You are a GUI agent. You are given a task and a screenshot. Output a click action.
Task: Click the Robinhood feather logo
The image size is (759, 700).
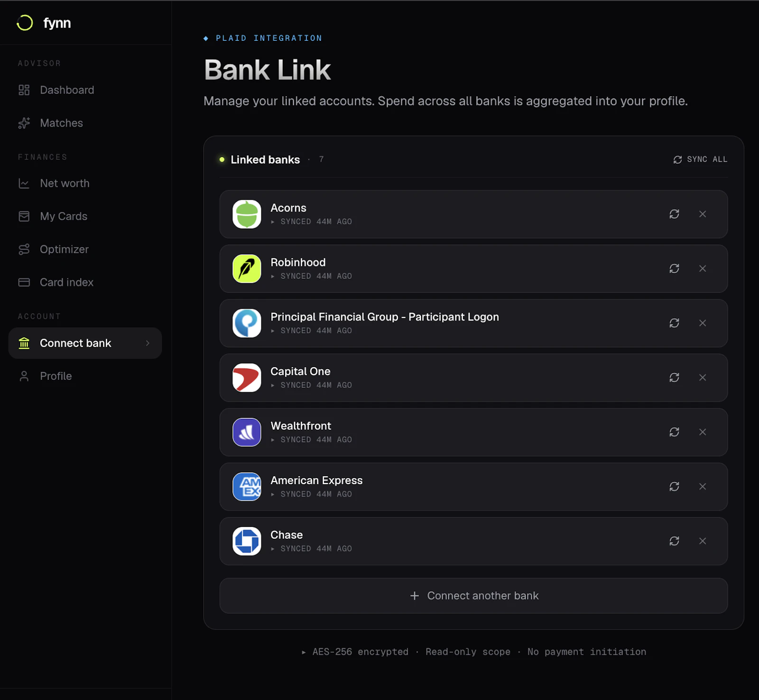[x=247, y=269]
